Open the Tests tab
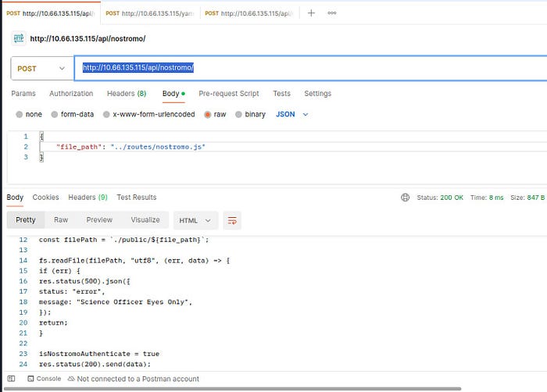 281,94
